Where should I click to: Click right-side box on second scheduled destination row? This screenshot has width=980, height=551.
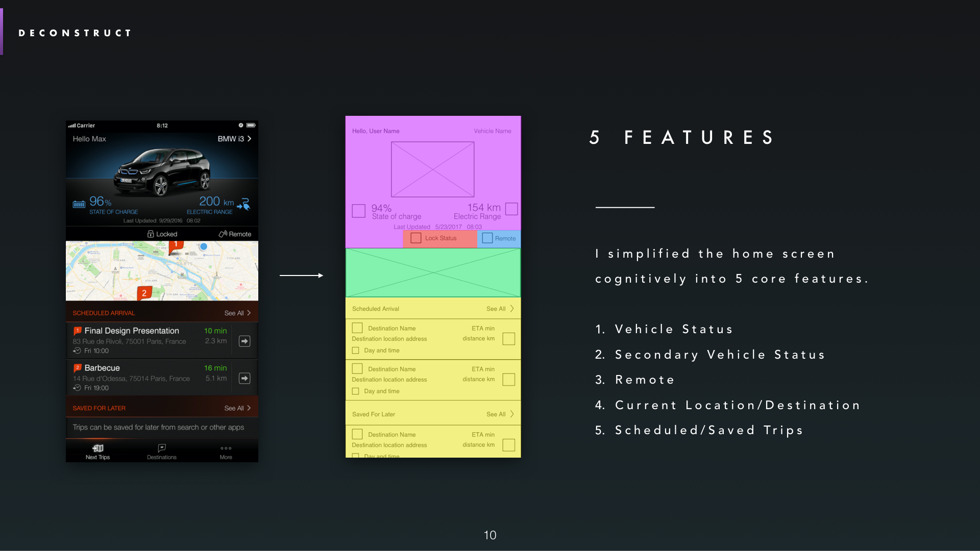509,380
